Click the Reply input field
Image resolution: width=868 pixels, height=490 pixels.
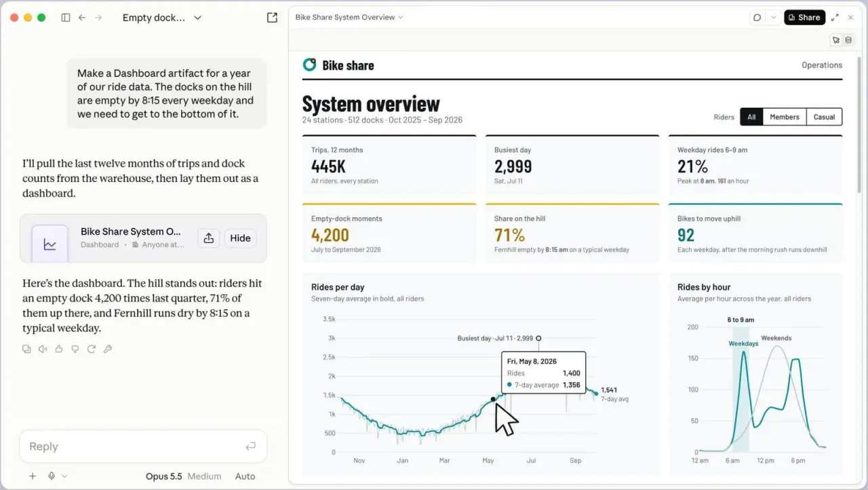[143, 447]
